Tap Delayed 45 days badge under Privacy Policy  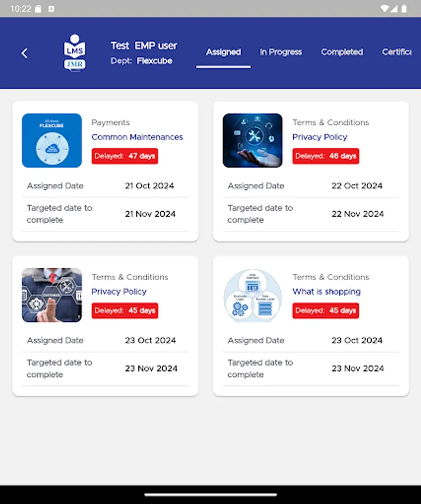(125, 310)
